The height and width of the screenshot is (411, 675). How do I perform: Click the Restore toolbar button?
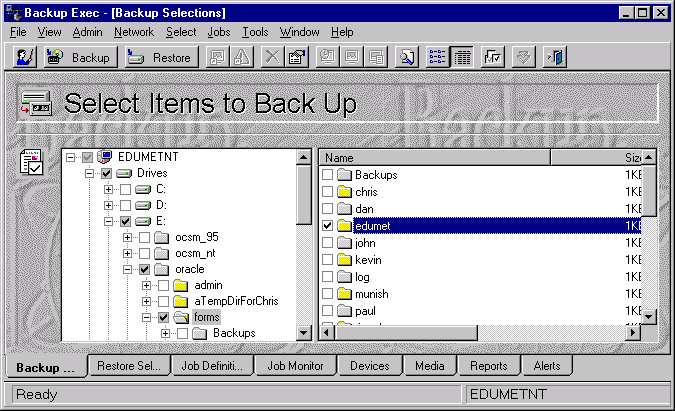tap(162, 57)
